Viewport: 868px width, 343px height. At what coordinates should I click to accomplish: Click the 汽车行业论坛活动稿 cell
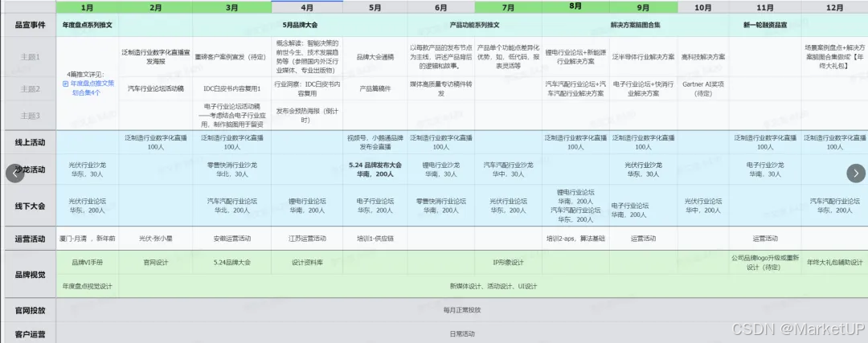156,88
